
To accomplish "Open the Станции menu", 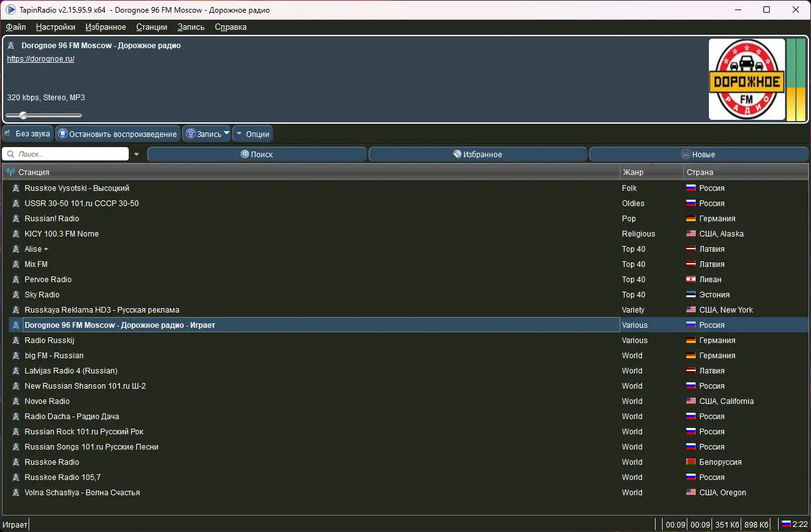I will [152, 27].
